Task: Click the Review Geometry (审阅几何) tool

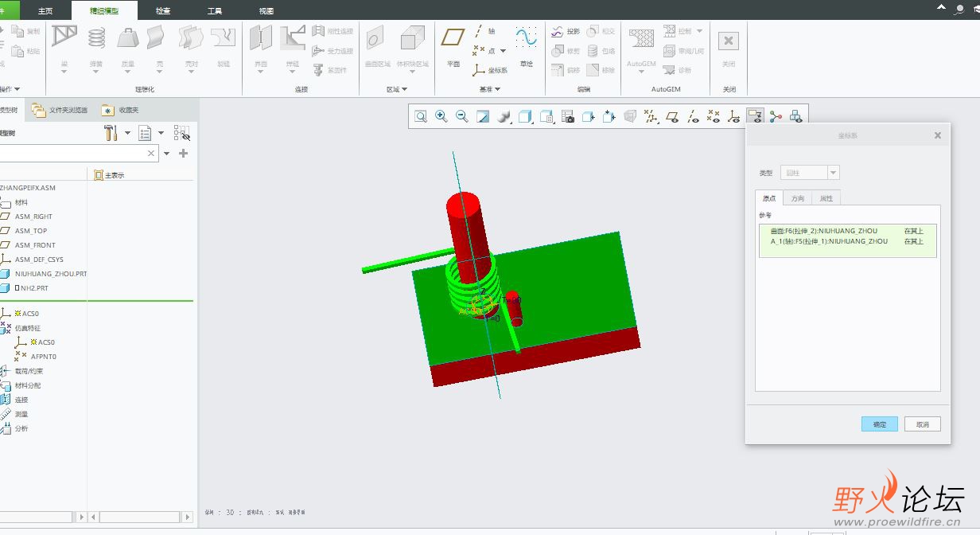Action: tap(684, 51)
